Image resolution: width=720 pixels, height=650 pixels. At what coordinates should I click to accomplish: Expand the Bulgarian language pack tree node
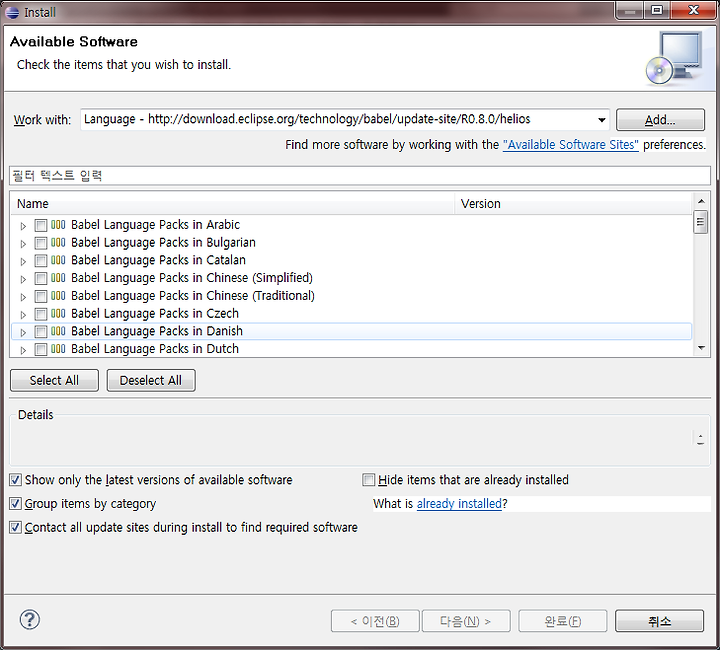23,244
